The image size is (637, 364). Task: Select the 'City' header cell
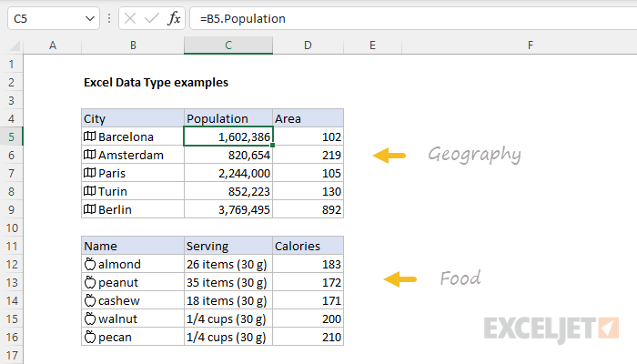(x=133, y=118)
